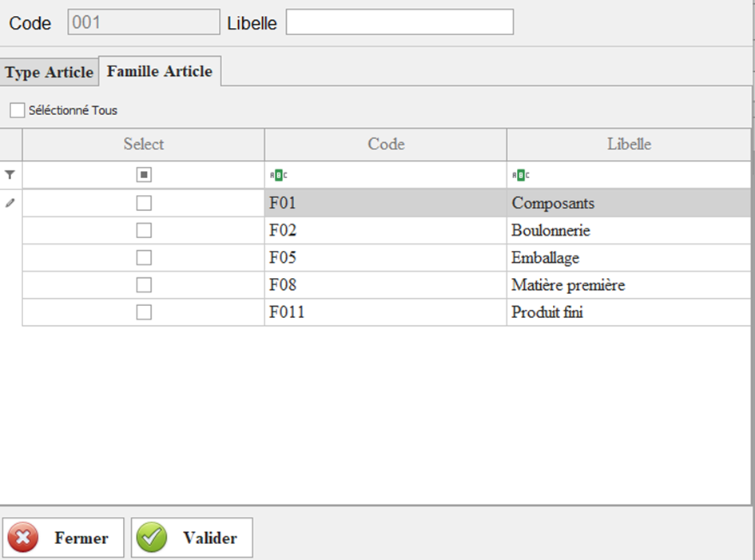Click the filter funnel icon in grid
This screenshot has width=755, height=560.
10,174
